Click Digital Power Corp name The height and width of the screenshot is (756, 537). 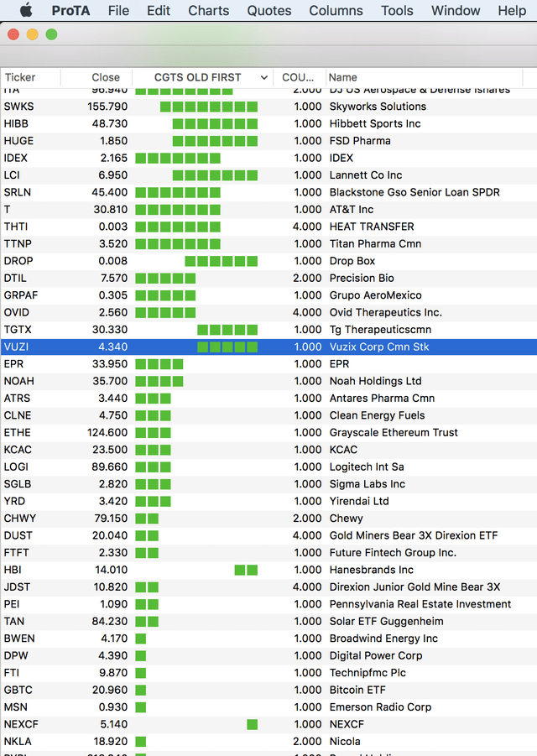pos(376,655)
